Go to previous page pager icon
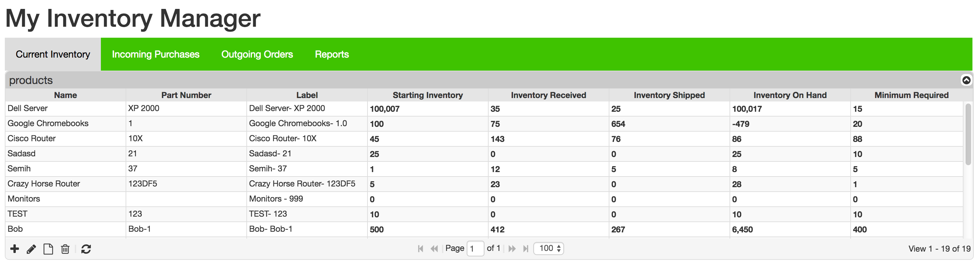The image size is (980, 266). [434, 249]
